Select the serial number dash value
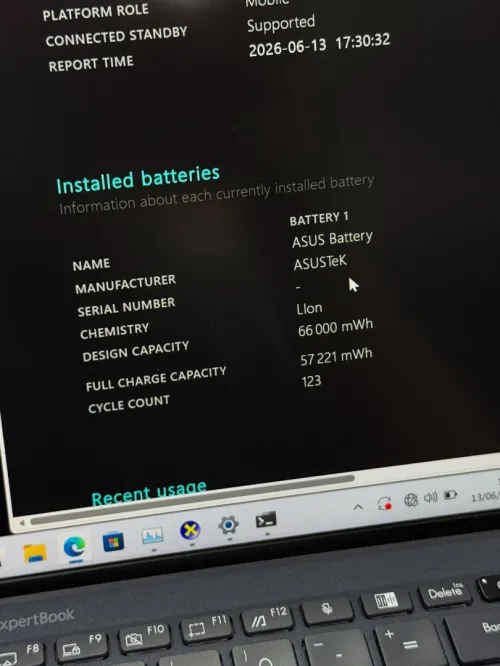Viewport: 500px width, 666px height. pos(298,288)
